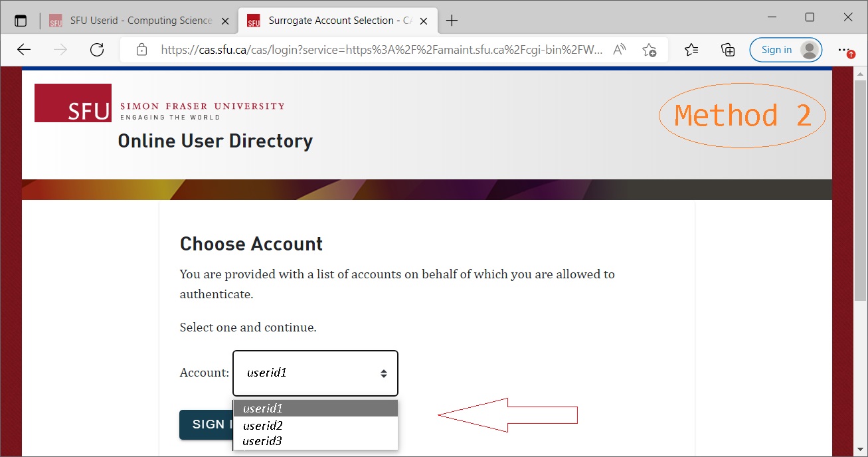This screenshot has height=457, width=868.
Task: Go back to the previous page
Action: point(24,50)
